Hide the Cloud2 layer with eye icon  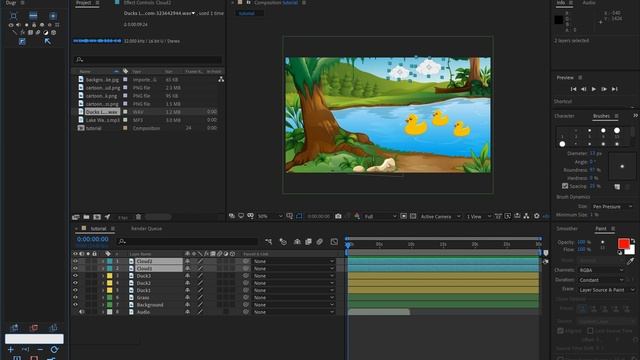click(x=75, y=261)
